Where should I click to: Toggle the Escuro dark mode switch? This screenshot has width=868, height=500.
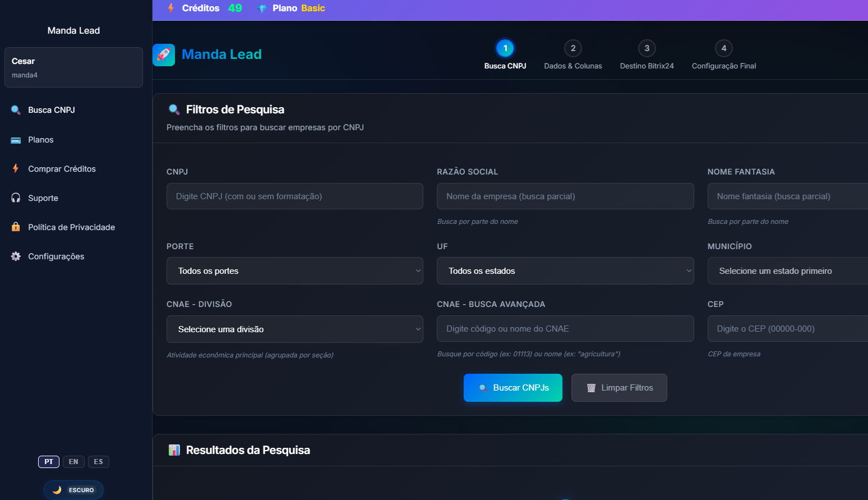(x=73, y=490)
